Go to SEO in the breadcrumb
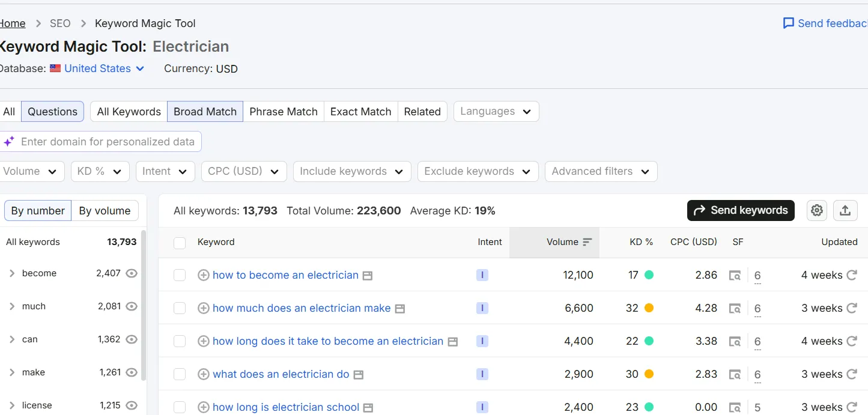 pos(60,23)
